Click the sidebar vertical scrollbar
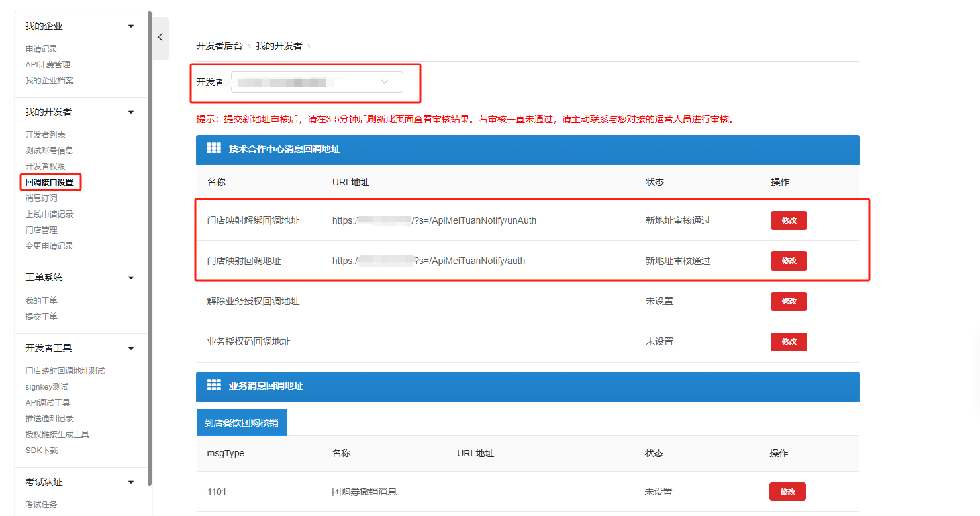 (x=150, y=251)
